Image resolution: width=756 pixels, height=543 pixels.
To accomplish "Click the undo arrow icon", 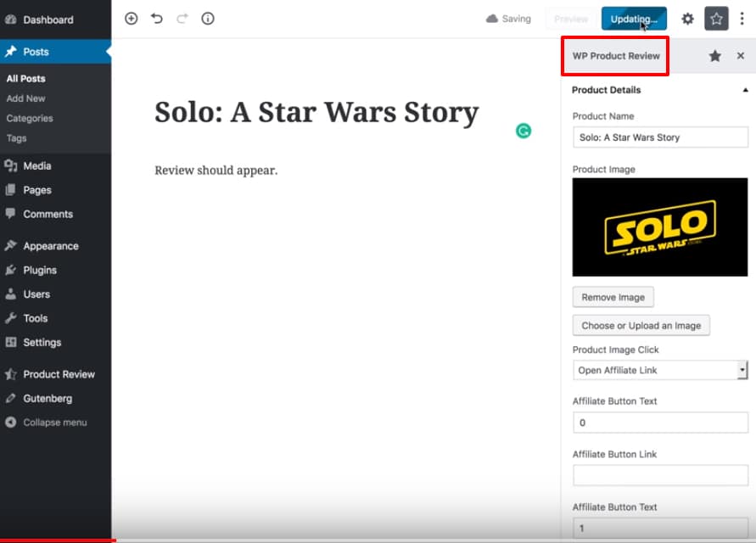I will (x=157, y=18).
